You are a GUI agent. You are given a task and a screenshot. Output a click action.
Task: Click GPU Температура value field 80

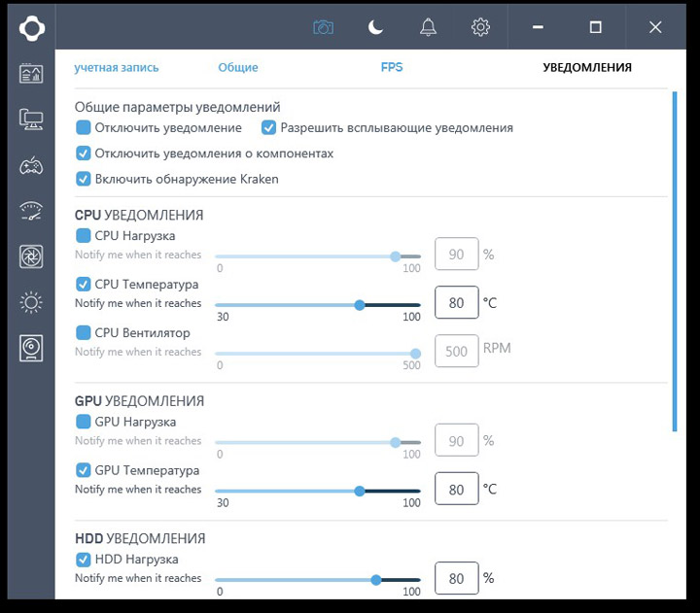coord(457,489)
